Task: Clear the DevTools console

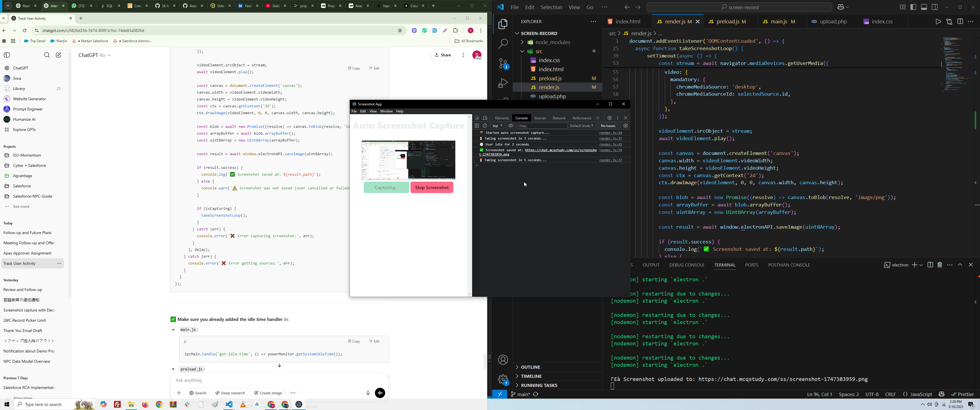Action: (485, 126)
